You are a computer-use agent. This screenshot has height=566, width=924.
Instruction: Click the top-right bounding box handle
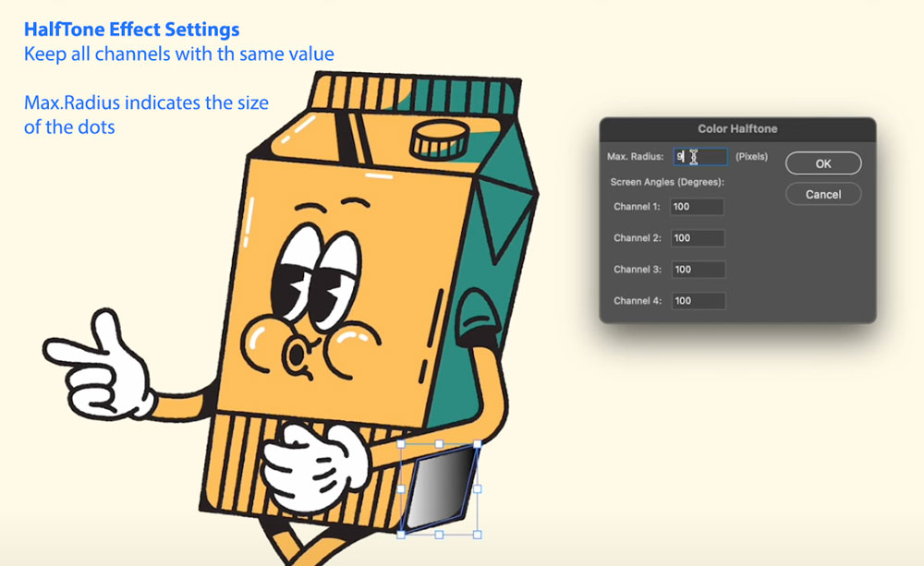click(x=478, y=444)
